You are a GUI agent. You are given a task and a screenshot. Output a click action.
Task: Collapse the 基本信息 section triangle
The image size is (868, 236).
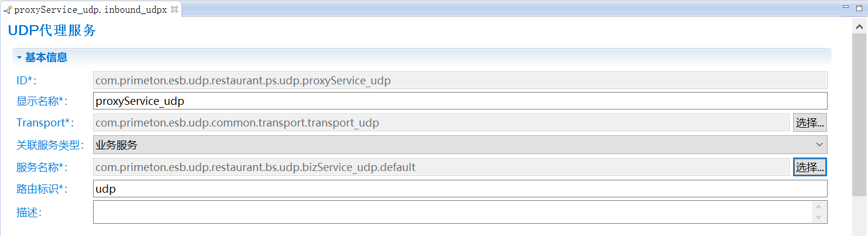[x=19, y=58]
